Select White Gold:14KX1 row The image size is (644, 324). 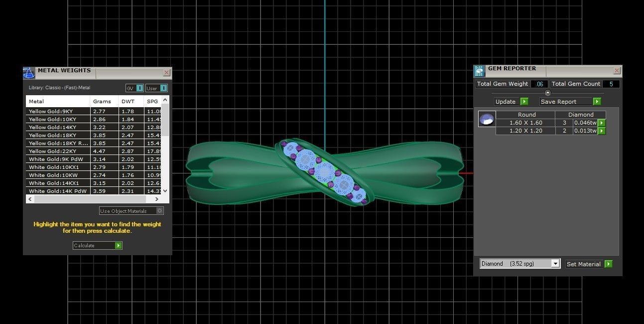click(x=94, y=183)
